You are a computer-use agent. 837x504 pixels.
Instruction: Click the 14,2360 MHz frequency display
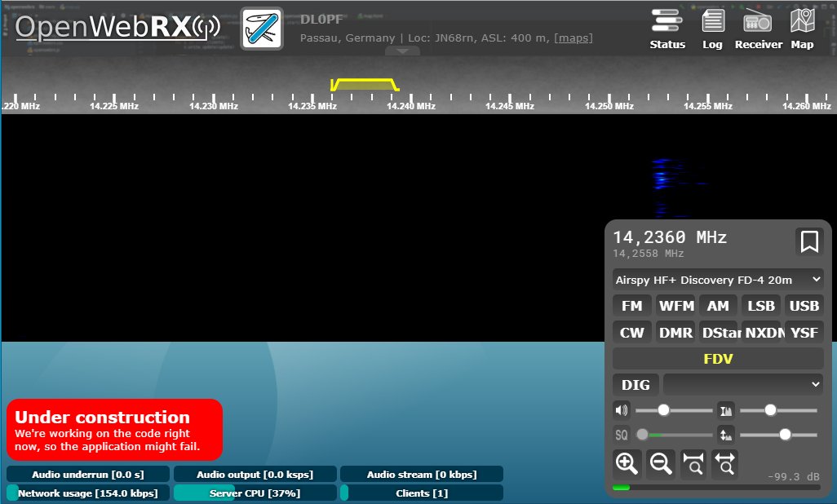670,237
